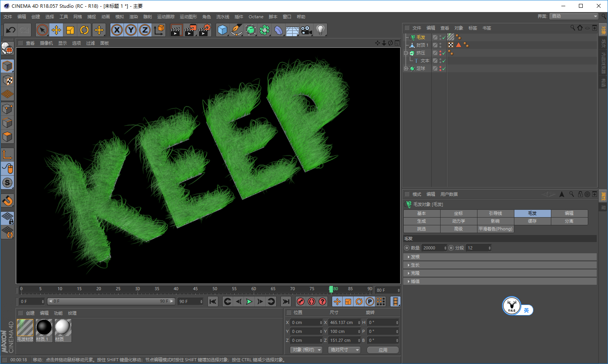Click the blue deformer capsule icon
608x364 pixels.
pyautogui.click(x=279, y=30)
